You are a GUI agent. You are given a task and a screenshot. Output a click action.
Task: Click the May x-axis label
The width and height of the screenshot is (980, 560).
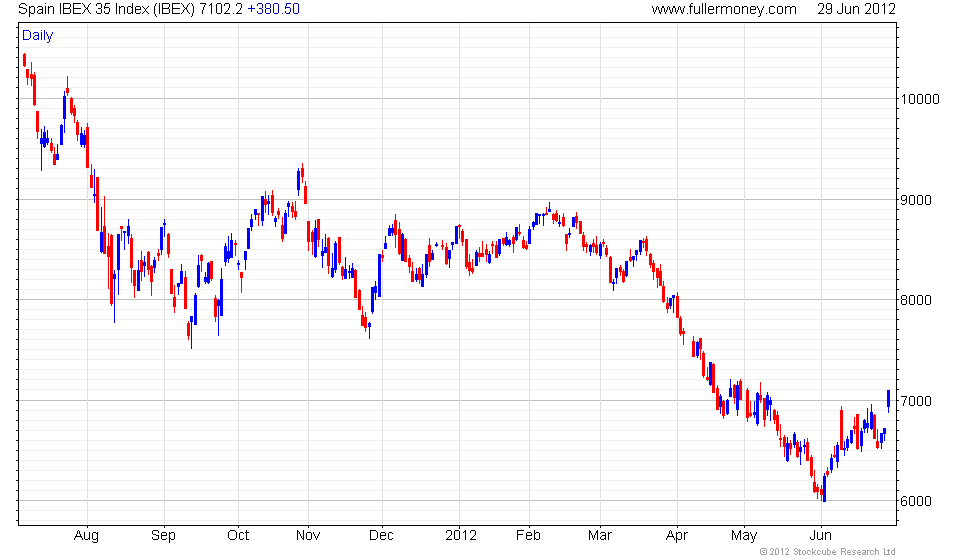[744, 536]
